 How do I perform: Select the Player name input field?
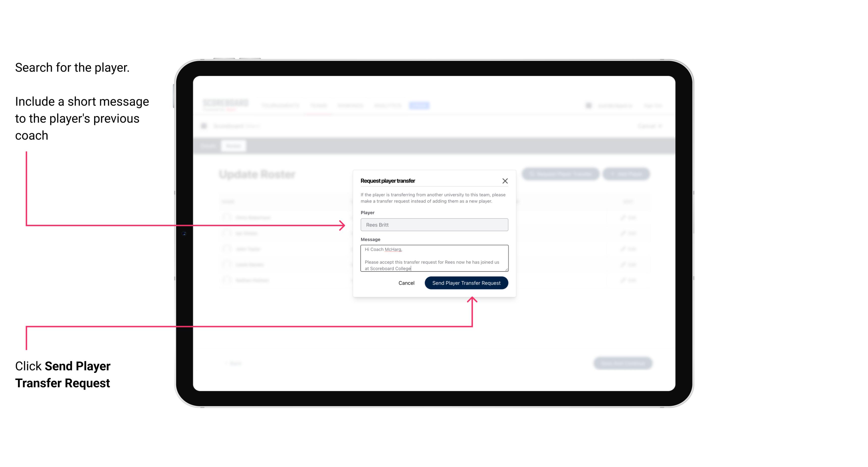tap(434, 225)
